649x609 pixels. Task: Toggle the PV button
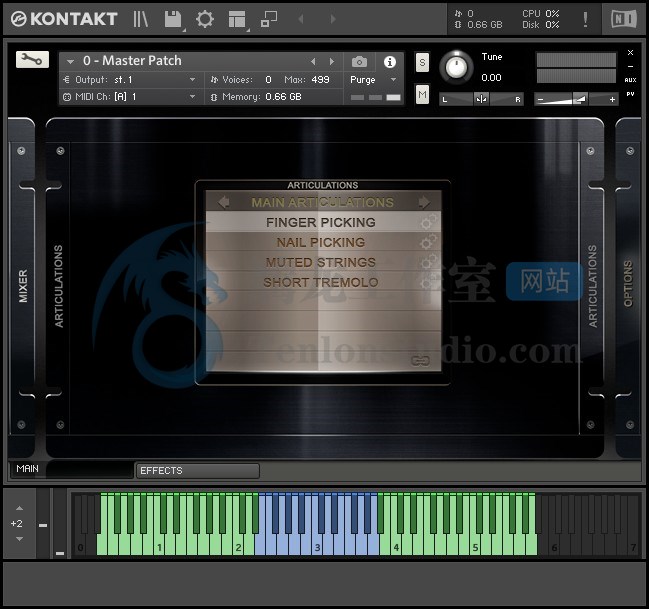click(630, 94)
